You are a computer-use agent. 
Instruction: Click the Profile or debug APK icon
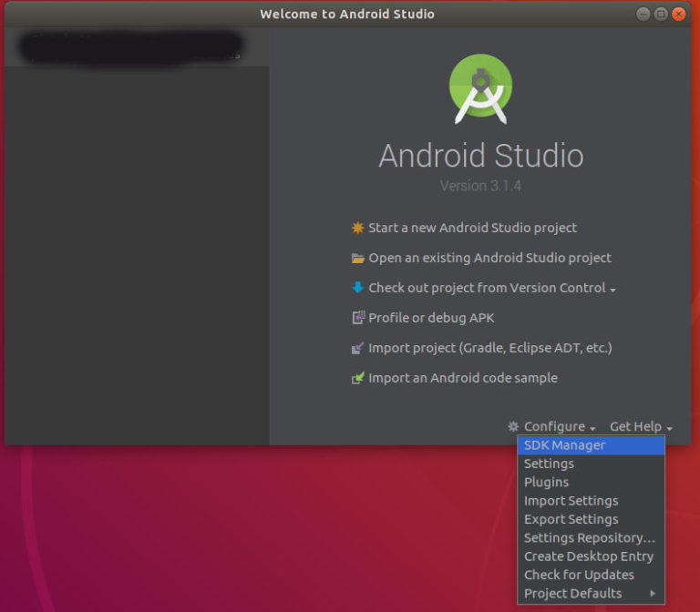click(x=358, y=318)
